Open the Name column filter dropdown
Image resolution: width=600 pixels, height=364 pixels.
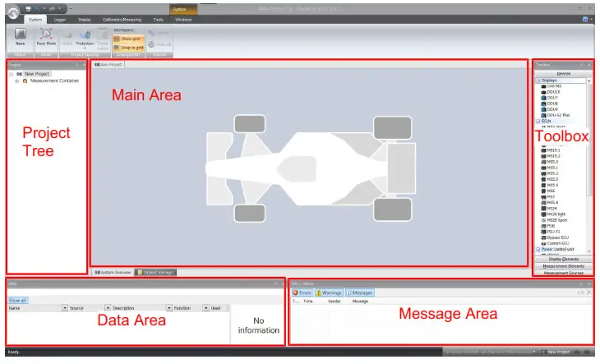[65, 308]
